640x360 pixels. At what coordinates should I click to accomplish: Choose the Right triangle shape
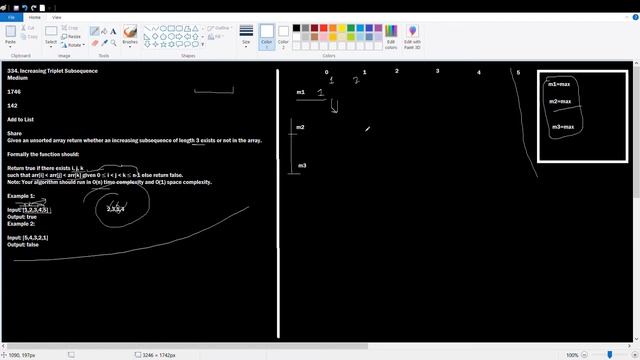[x=147, y=36]
